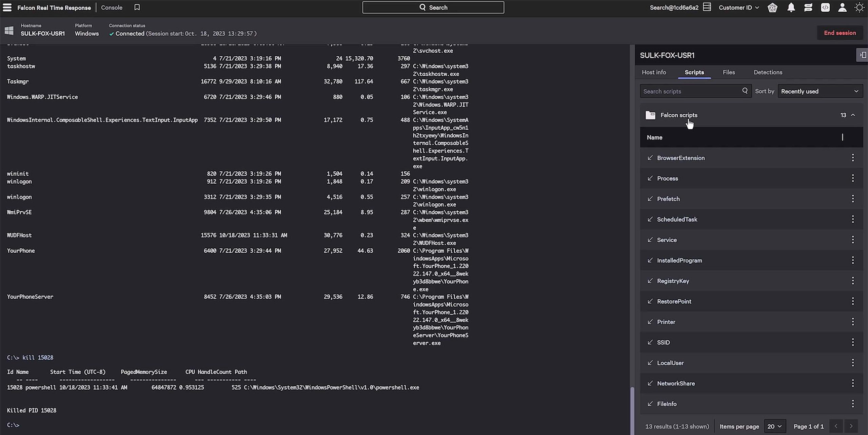
Task: Click inside the Search scripts field
Action: (688, 91)
